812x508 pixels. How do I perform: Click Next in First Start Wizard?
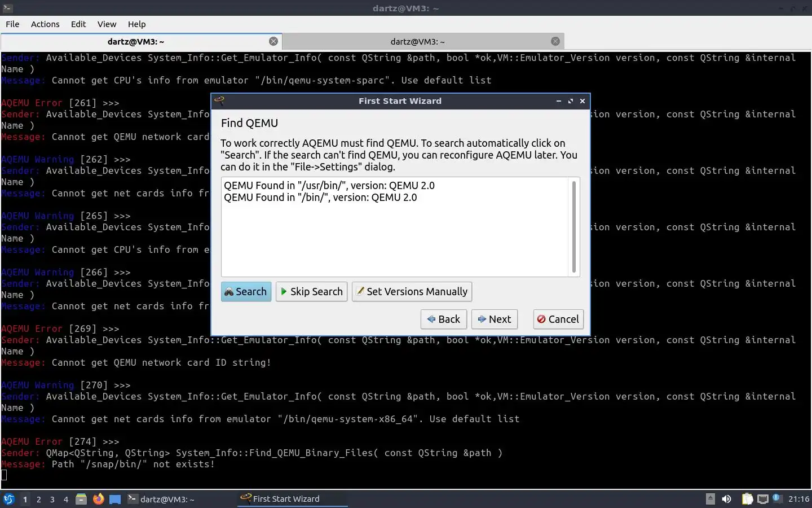point(495,319)
